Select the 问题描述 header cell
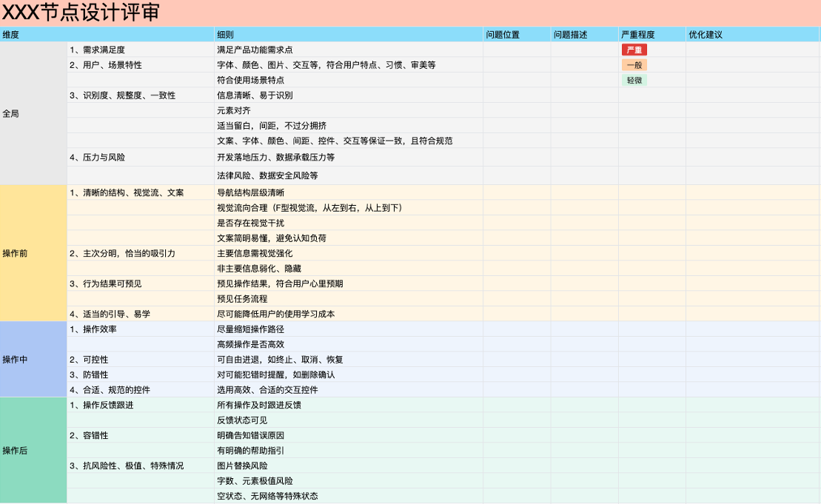Image resolution: width=821 pixels, height=504 pixels. point(584,35)
